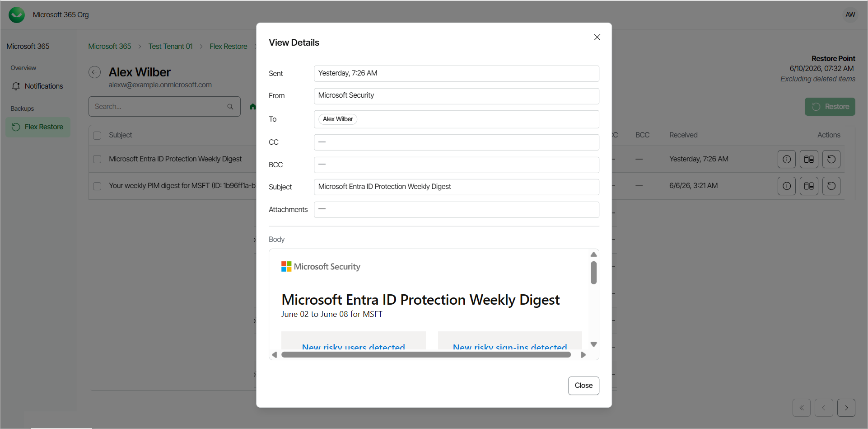Click Microsoft 365 sidebar heading
This screenshot has width=868, height=429.
point(28,46)
